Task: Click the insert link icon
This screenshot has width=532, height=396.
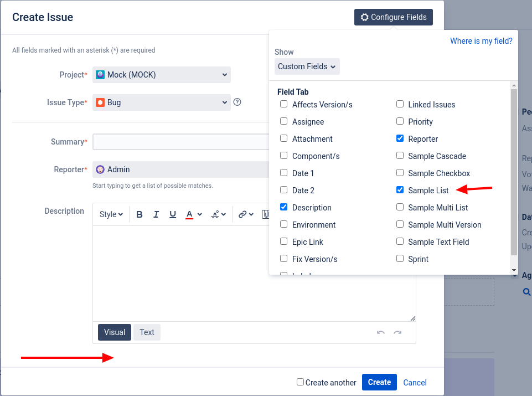Action: tap(242, 214)
